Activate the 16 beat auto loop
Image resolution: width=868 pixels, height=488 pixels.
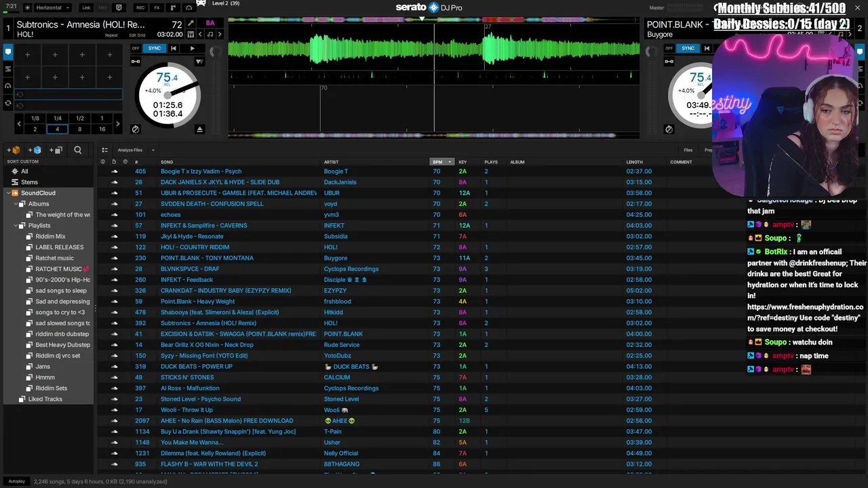[102, 129]
